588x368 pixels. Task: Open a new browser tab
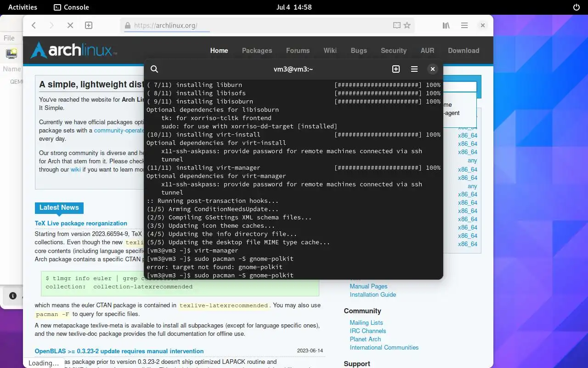[89, 26]
